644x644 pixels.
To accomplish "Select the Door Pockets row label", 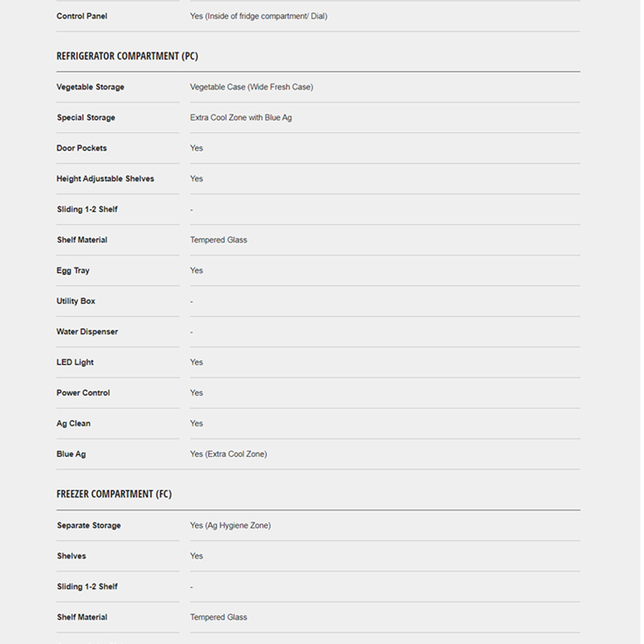I will 82,148.
